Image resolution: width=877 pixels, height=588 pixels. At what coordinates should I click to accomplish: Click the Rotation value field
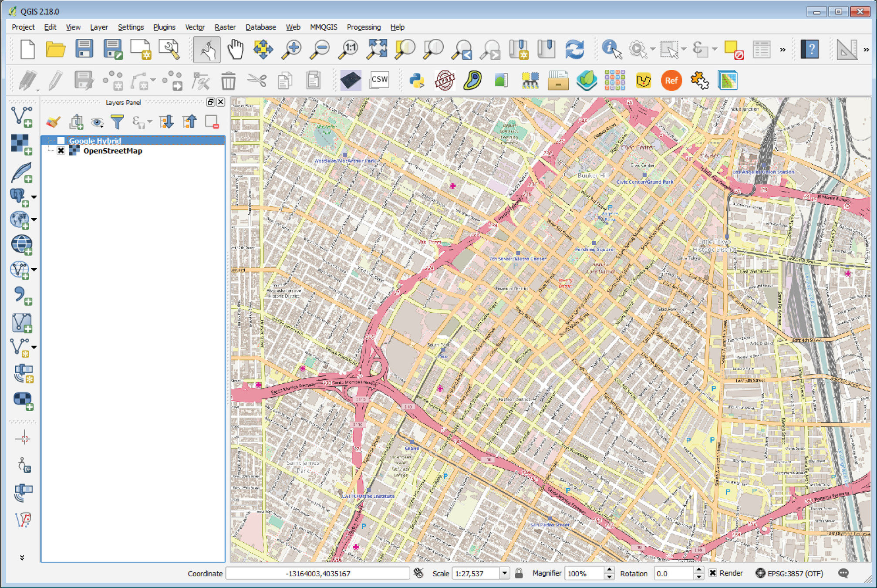(674, 573)
